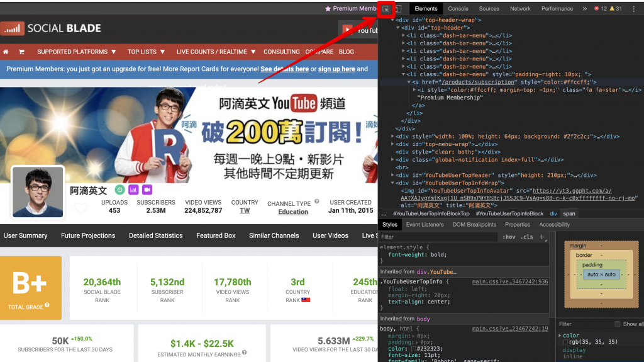Viewport: 644px width, 362px height.
Task: Select the Elements tab
Action: [x=426, y=9]
